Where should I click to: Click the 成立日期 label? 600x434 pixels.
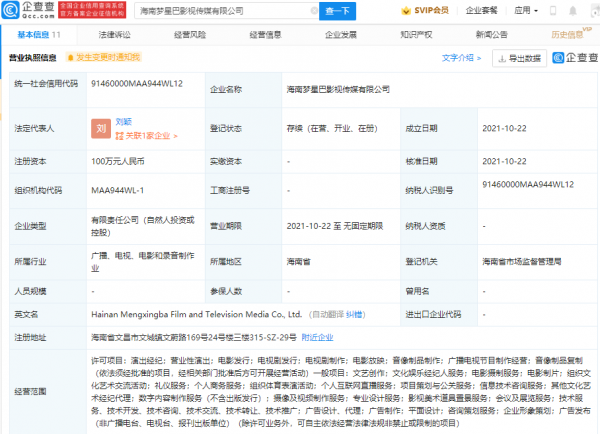click(421, 129)
